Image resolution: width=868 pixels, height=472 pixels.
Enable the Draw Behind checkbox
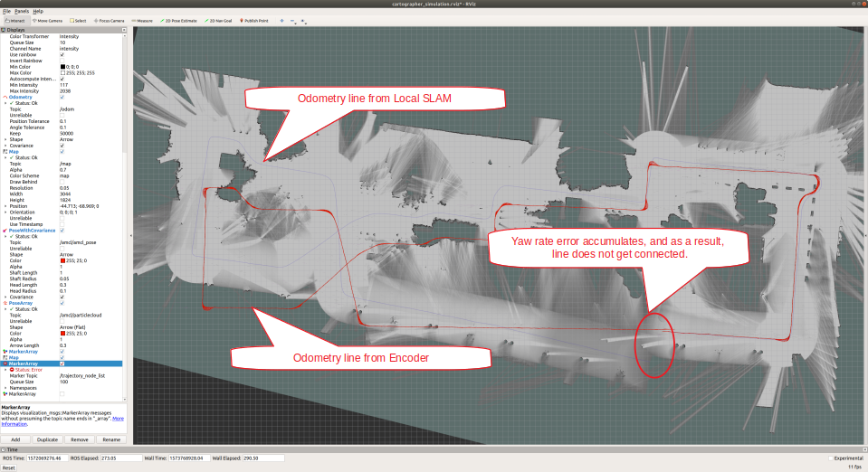point(62,182)
